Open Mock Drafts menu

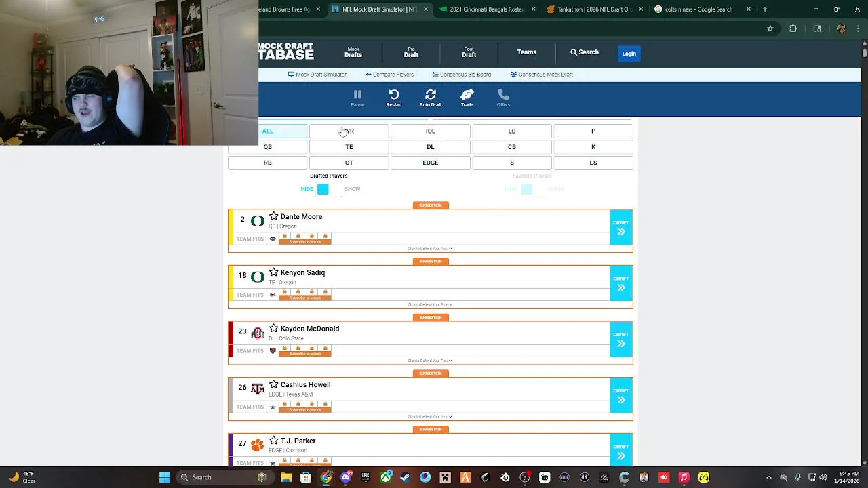[x=353, y=52]
